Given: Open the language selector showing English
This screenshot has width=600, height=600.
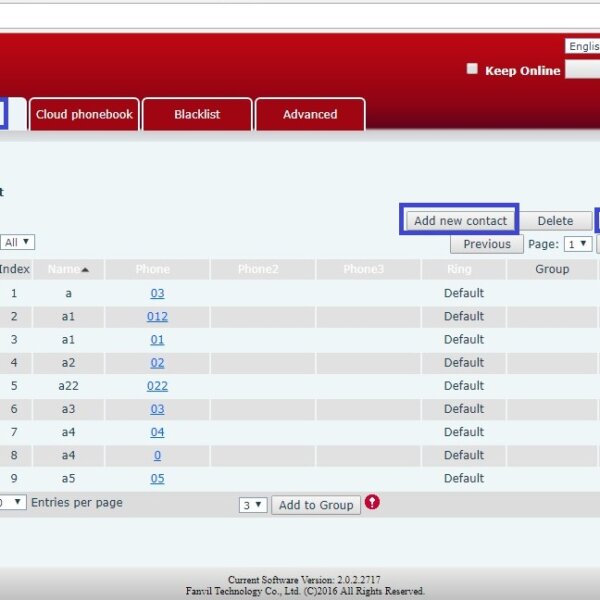Looking at the screenshot, I should (x=582, y=47).
